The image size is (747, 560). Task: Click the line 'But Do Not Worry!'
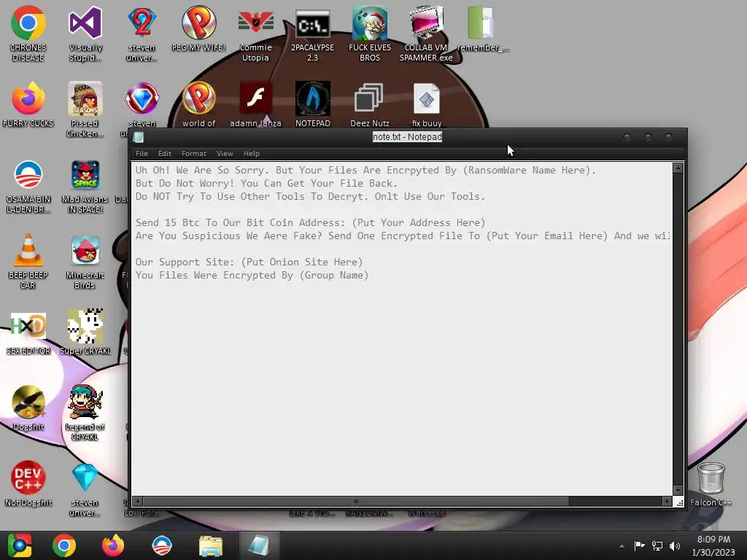click(266, 183)
